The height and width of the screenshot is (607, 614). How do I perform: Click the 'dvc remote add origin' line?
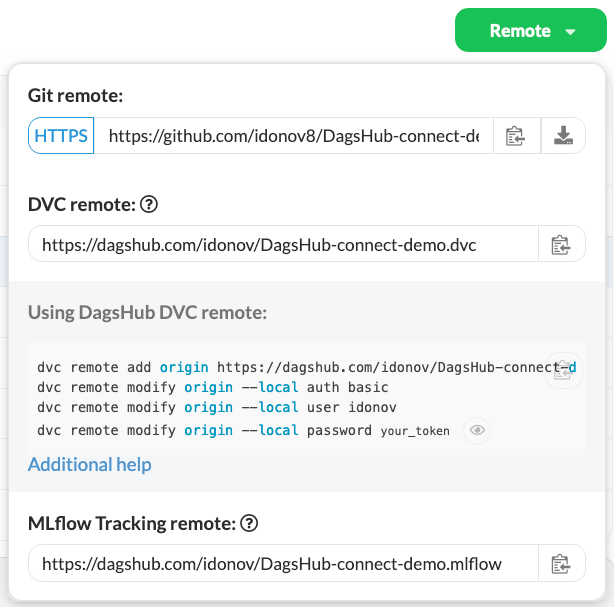307,367
